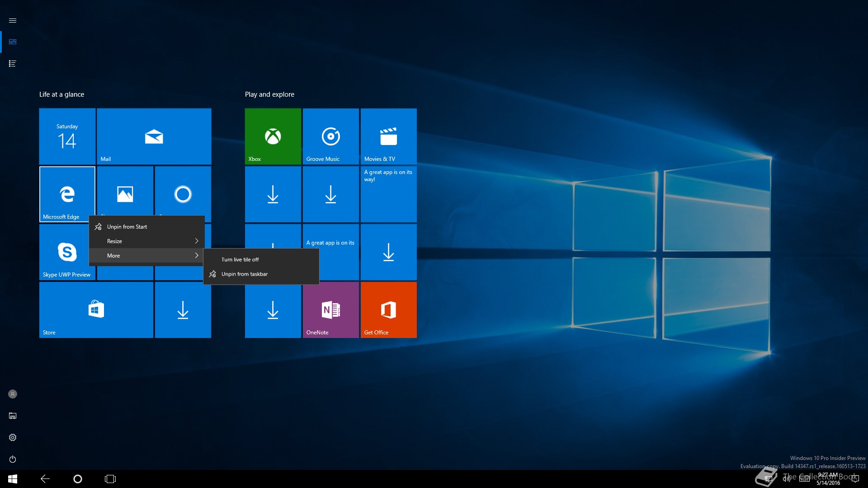The height and width of the screenshot is (488, 868).
Task: Click the Get Office tile
Action: 389,310
